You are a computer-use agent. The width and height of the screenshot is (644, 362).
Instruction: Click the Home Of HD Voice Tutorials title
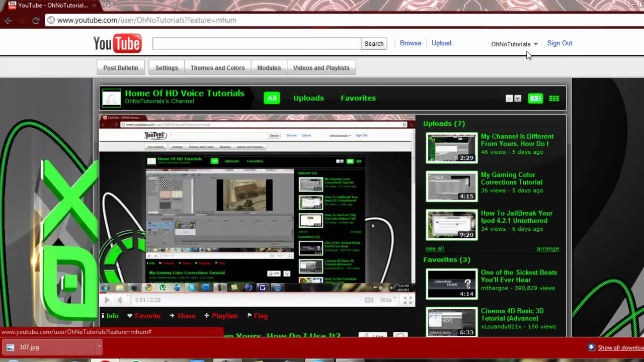pos(185,93)
